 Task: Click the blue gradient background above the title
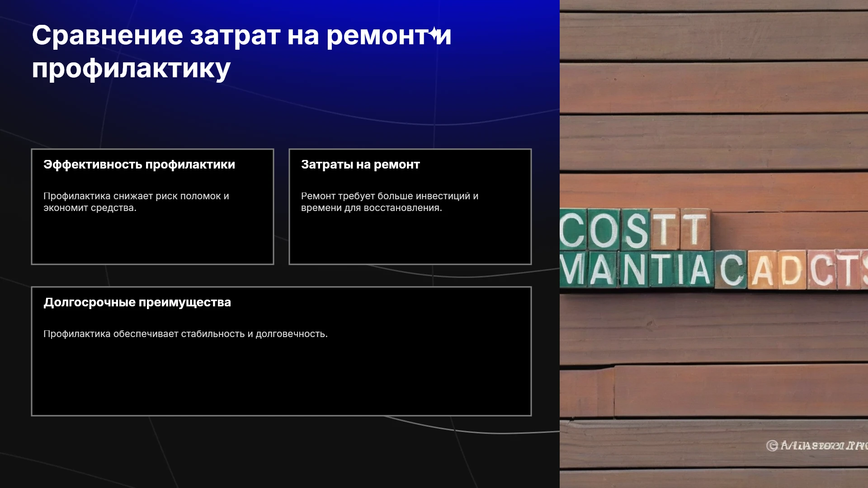280,10
